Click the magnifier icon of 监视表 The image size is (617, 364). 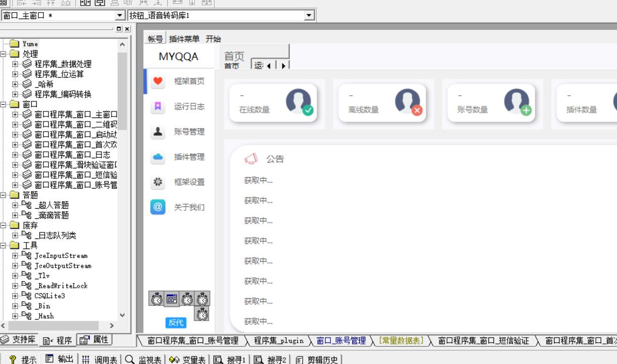coord(130,359)
